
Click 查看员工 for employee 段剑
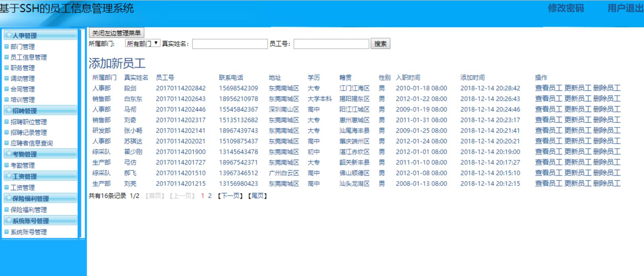(549, 88)
